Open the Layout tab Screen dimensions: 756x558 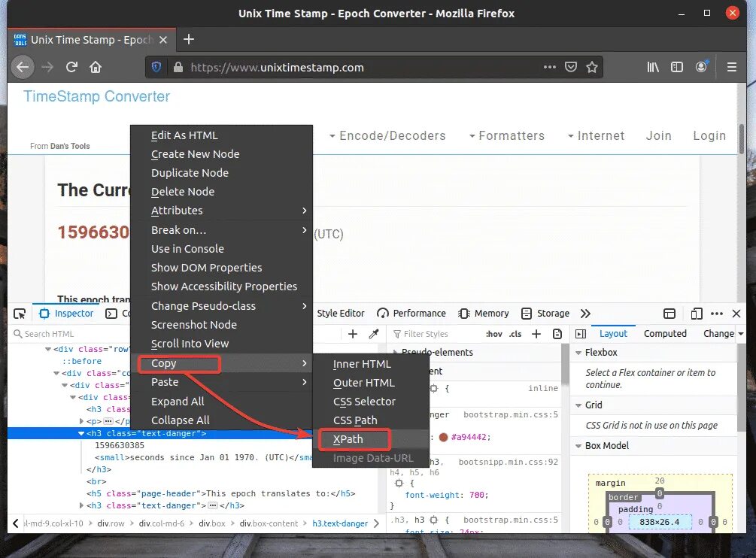613,333
